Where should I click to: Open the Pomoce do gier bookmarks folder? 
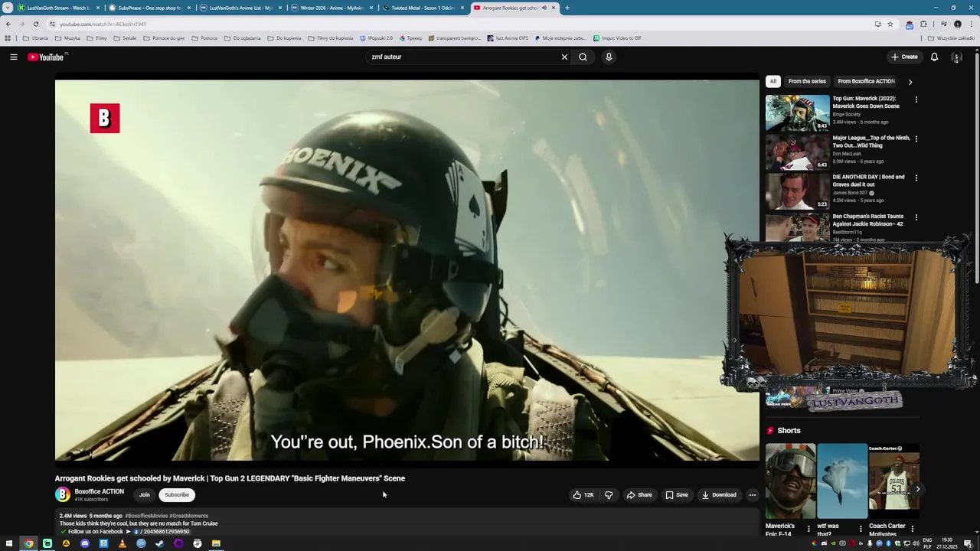point(164,37)
